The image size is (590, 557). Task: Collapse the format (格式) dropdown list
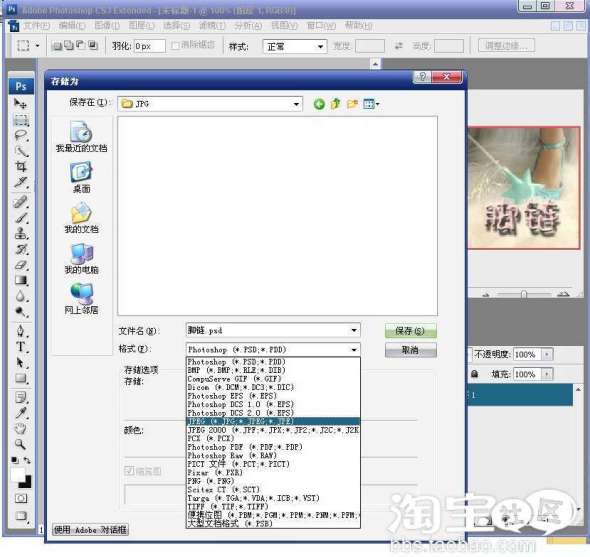point(354,350)
